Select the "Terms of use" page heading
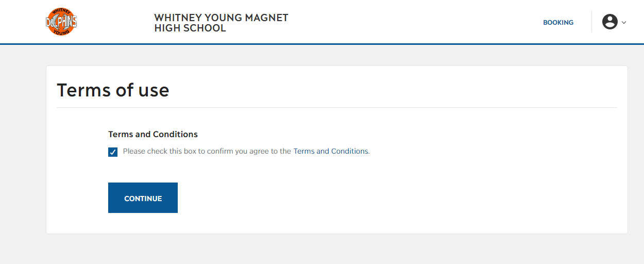644x264 pixels. [x=113, y=90]
